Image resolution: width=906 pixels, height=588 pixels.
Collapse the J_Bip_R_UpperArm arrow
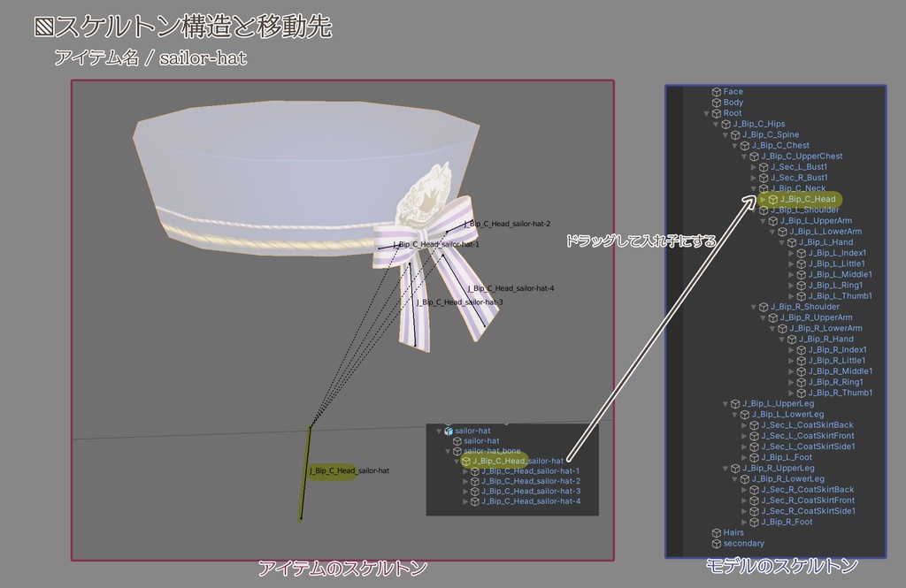(x=764, y=317)
